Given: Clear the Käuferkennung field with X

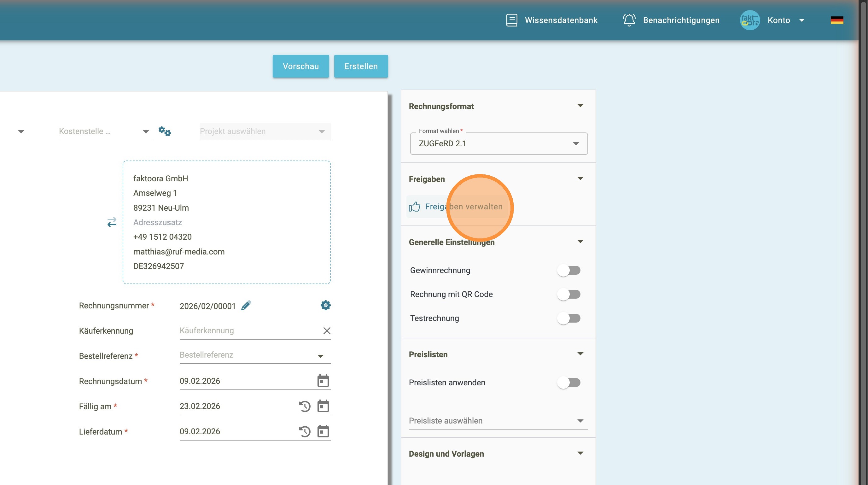Looking at the screenshot, I should (327, 330).
